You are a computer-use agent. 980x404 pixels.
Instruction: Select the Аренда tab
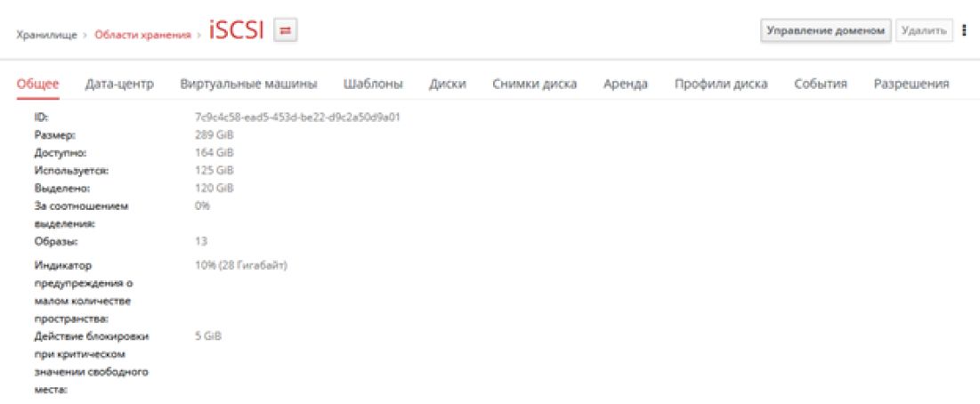click(x=625, y=84)
